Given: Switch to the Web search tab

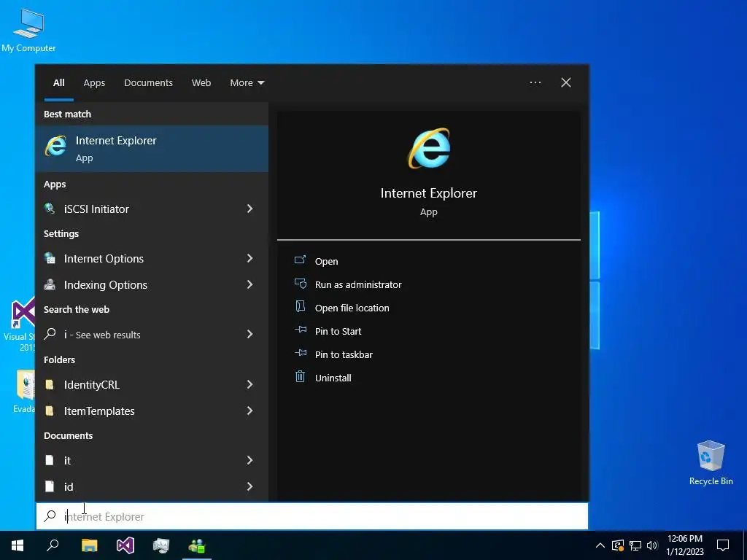Looking at the screenshot, I should click(x=201, y=83).
